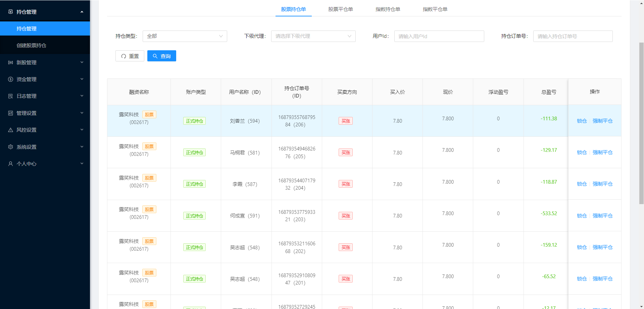Switch to the 指数持仓单 tab
The width and height of the screenshot is (644, 309).
pos(388,9)
